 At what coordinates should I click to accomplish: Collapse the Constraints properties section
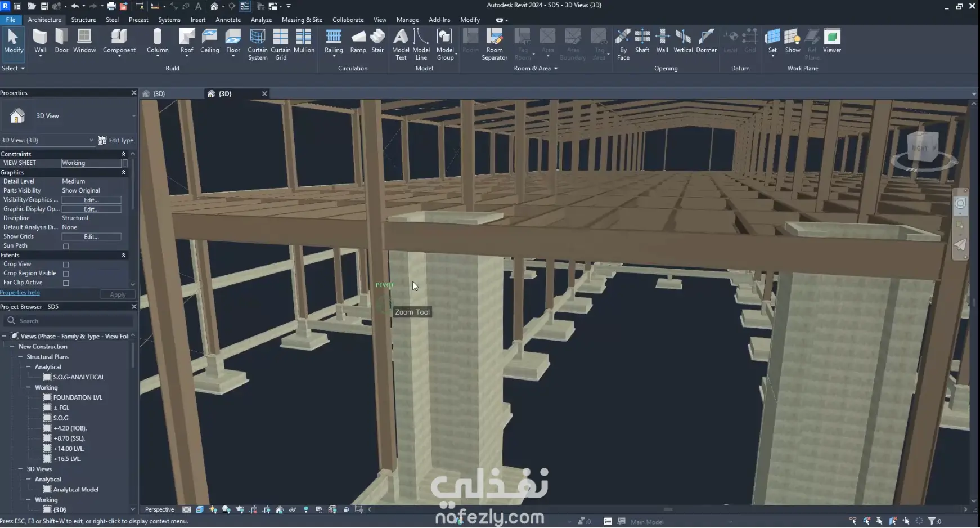124,154
